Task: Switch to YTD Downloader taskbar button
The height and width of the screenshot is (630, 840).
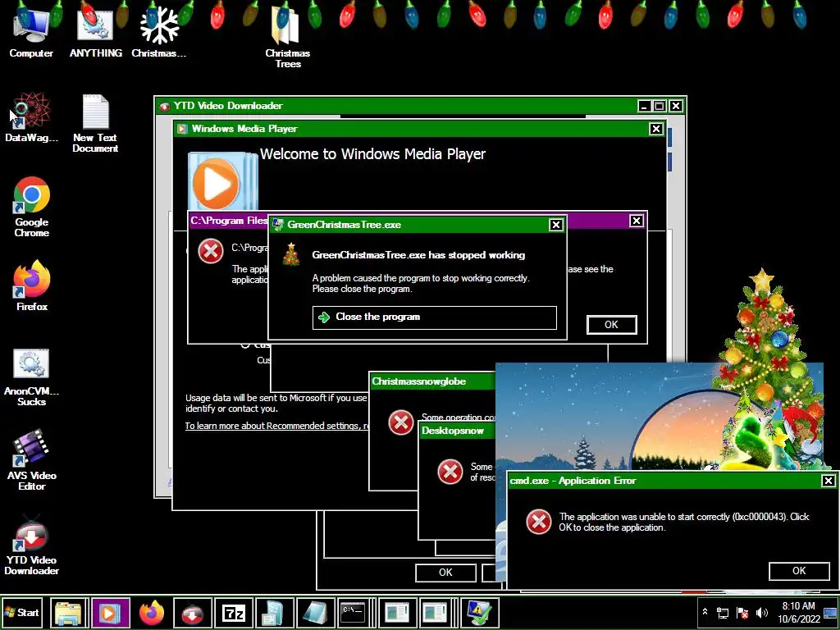Action: 192,612
